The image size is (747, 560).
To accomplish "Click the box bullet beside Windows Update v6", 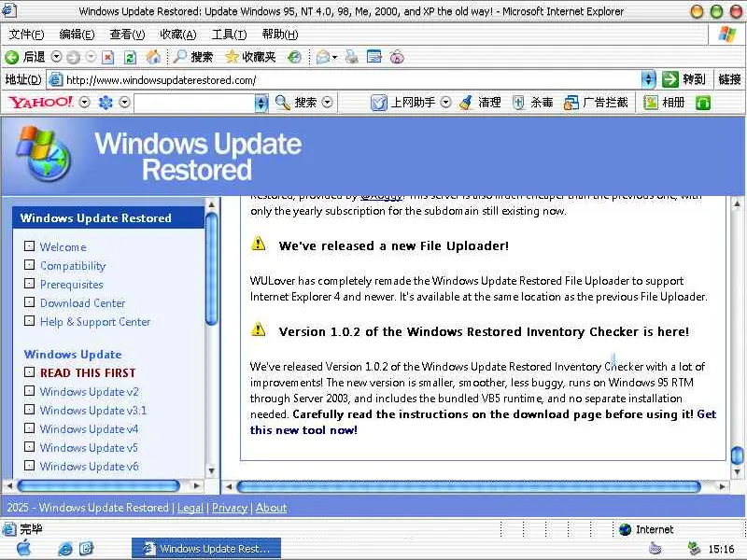I will tap(29, 465).
